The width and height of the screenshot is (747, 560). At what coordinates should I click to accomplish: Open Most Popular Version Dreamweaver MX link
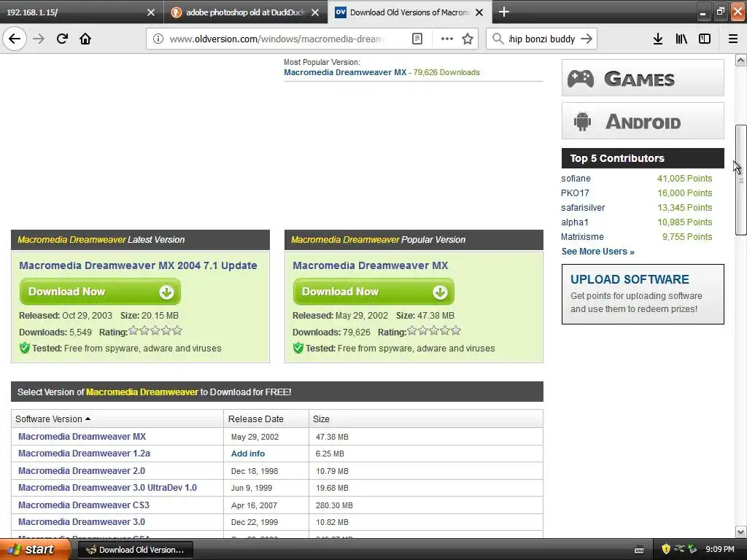345,72
